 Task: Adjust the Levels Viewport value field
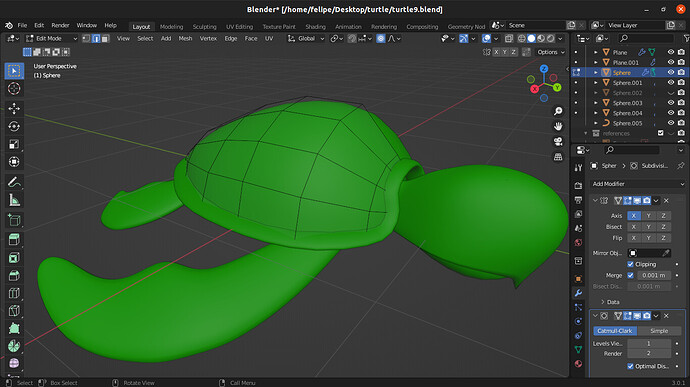click(649, 343)
